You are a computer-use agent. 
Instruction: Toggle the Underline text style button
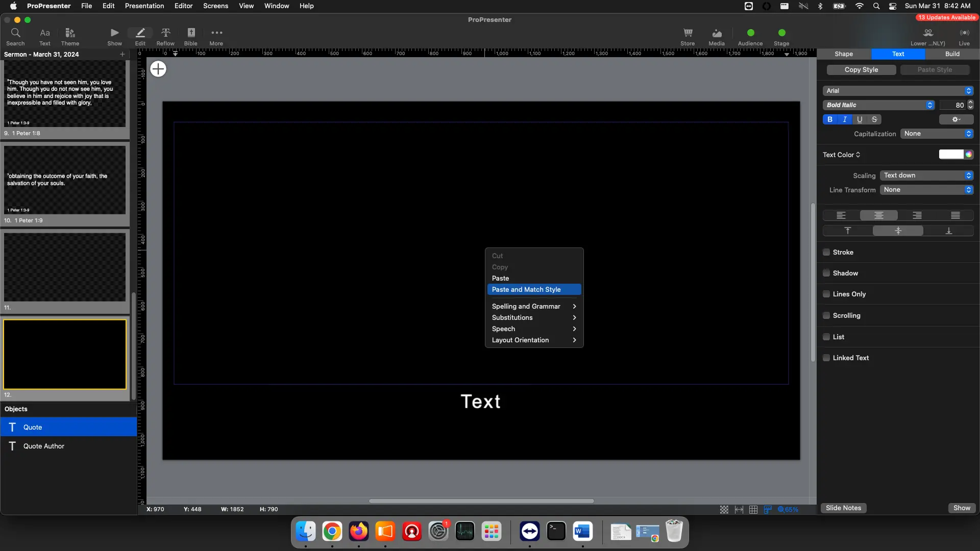(860, 119)
